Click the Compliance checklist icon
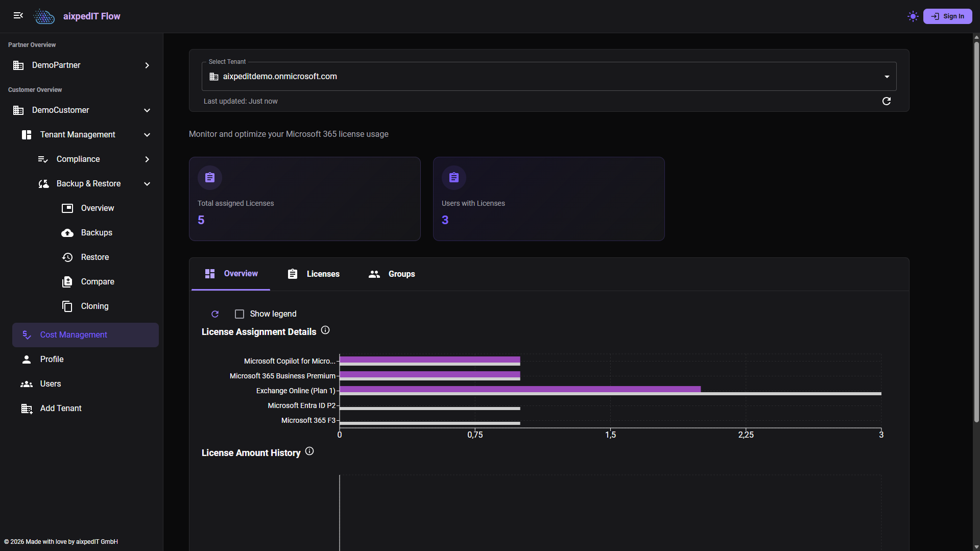 click(x=43, y=159)
